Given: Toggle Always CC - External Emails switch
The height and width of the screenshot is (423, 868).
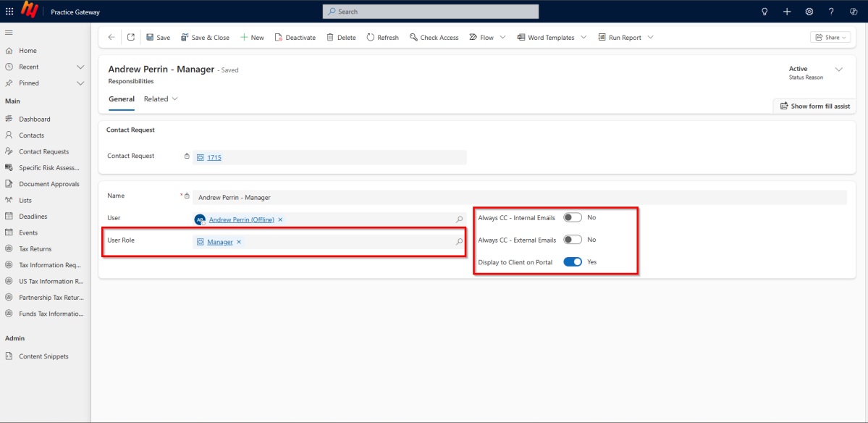Looking at the screenshot, I should (573, 240).
